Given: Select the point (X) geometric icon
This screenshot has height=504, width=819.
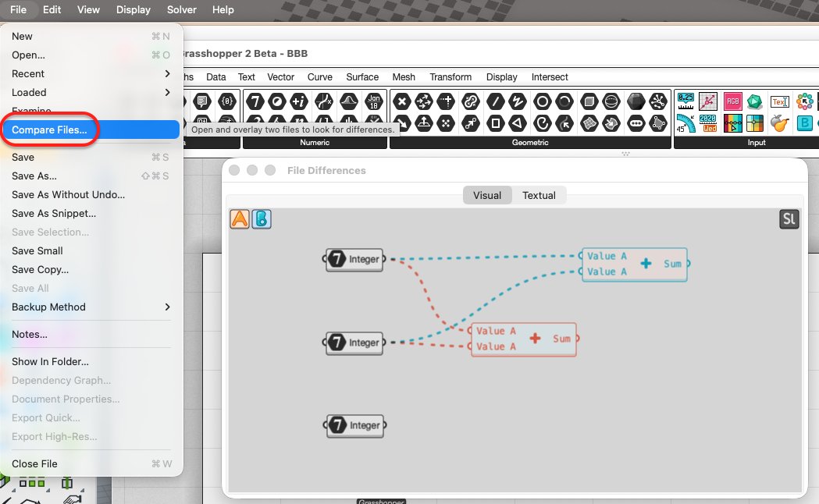Looking at the screenshot, I should tap(401, 101).
